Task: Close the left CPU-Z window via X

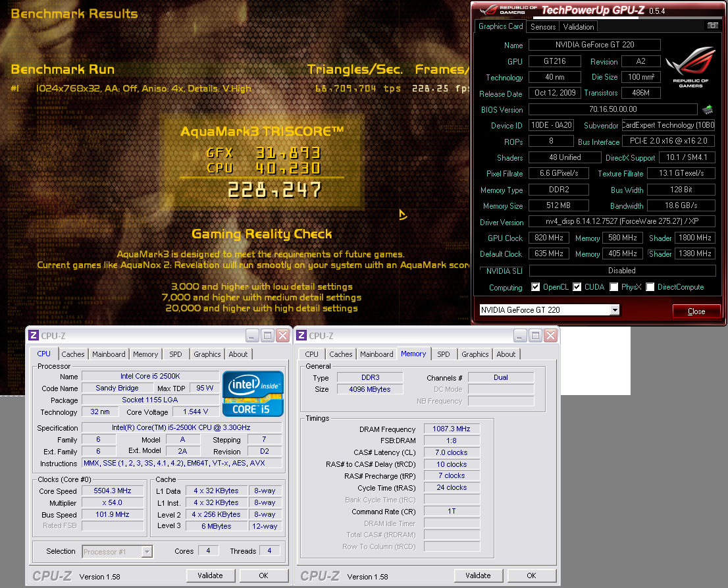Action: (283, 335)
